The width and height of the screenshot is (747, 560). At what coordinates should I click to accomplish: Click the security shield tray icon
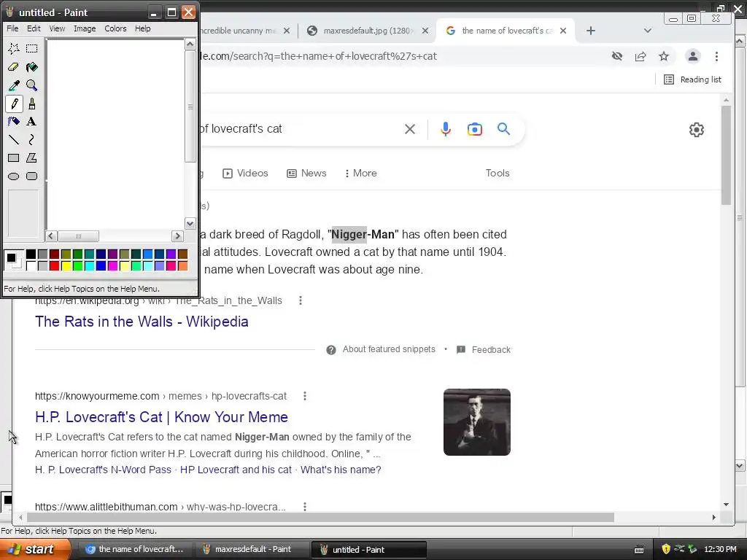666,549
